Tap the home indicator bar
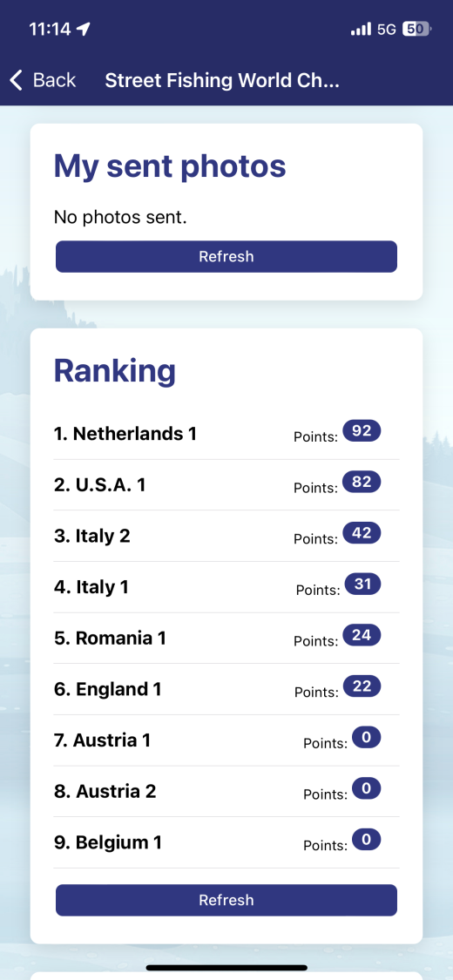Image resolution: width=453 pixels, height=980 pixels. [226, 968]
